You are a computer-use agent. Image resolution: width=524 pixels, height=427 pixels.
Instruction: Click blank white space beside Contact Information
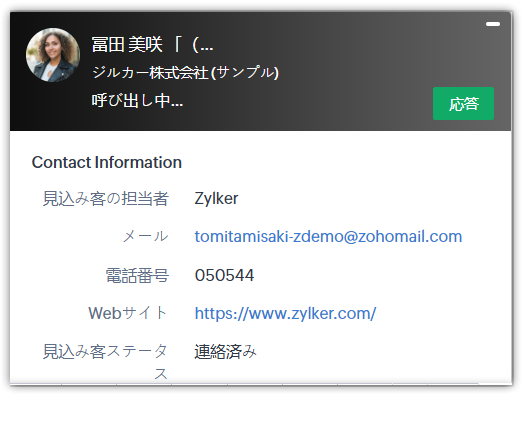click(x=334, y=162)
